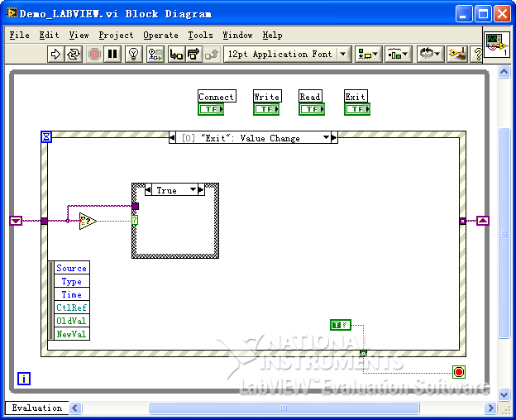Click the Connect label text
Screen dimensions: 516x420
pyautogui.click(x=217, y=97)
